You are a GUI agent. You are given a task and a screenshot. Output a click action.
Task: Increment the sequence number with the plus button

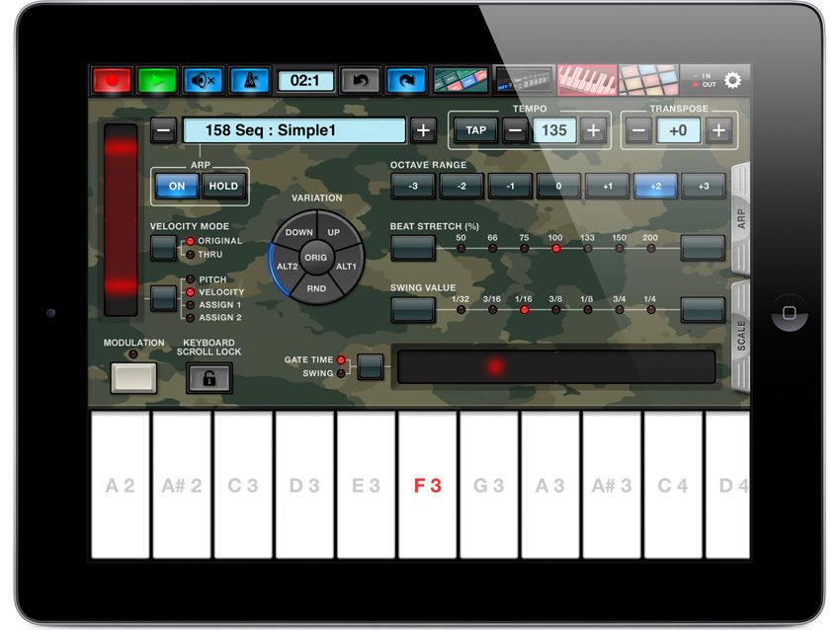click(424, 129)
